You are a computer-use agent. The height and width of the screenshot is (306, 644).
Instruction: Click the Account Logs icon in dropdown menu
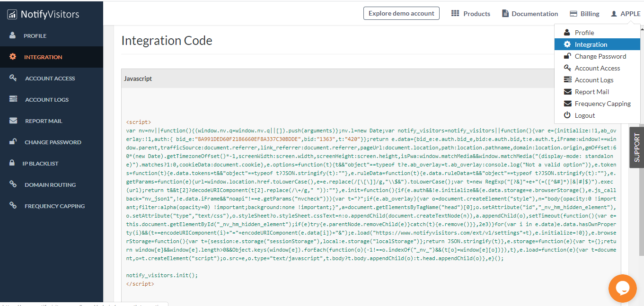(x=567, y=79)
